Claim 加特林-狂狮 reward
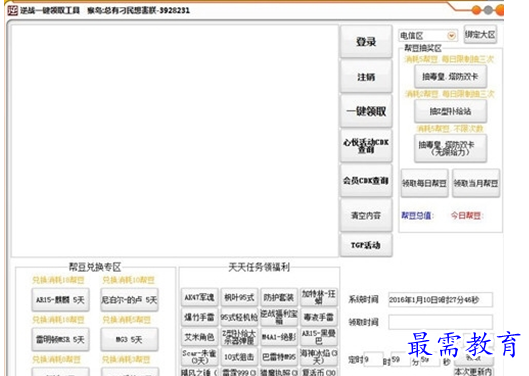The height and width of the screenshot is (376, 529). 319,297
